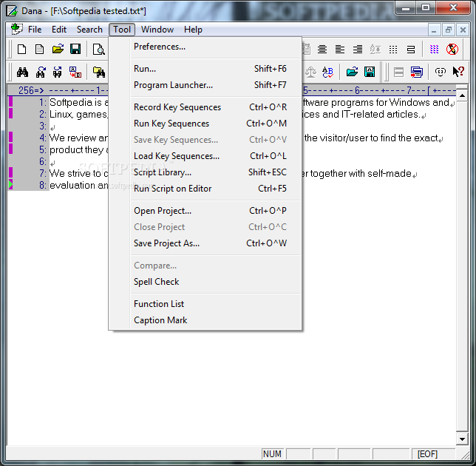Click the right align icon

[x=358, y=50]
